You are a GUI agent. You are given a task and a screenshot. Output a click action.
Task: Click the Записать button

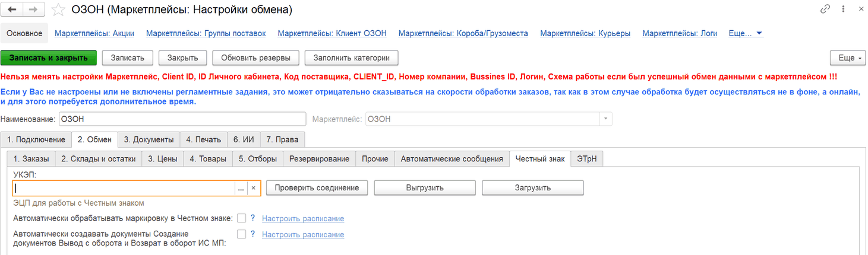point(127,58)
